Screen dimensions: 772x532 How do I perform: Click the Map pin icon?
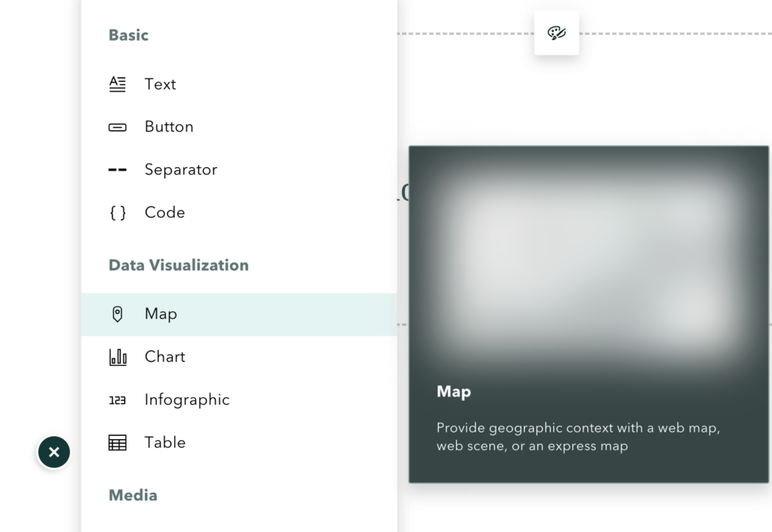click(117, 314)
